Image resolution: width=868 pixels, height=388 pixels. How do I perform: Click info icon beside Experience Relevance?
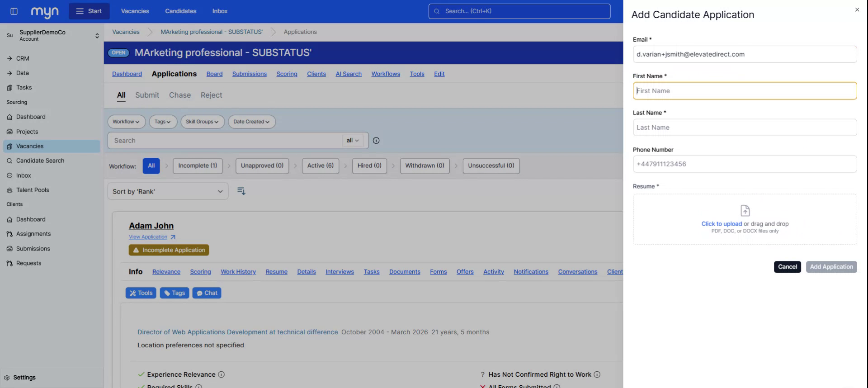click(x=222, y=374)
